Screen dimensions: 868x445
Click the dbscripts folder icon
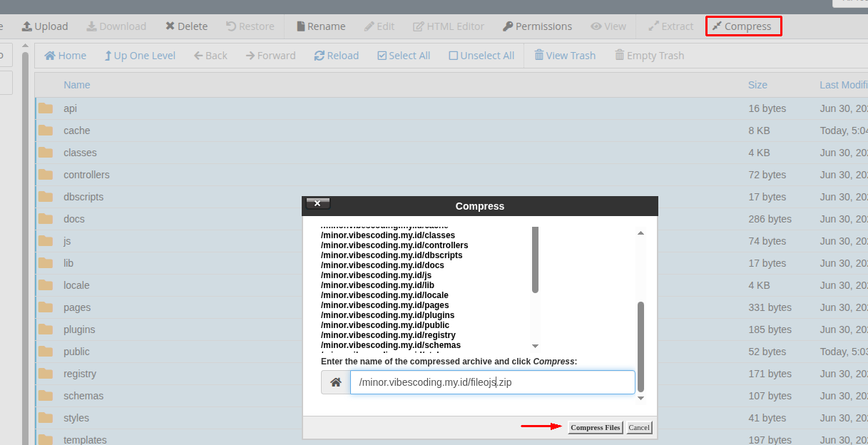(x=46, y=197)
